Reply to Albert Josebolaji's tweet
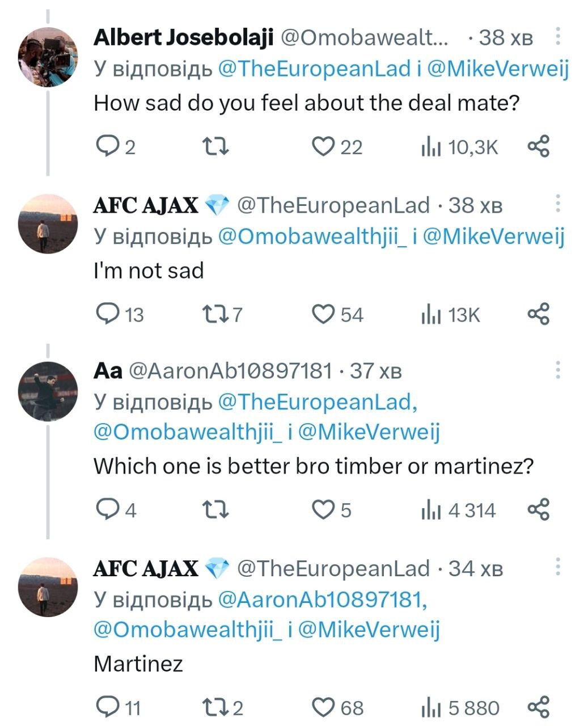588x726 pixels. point(107,147)
